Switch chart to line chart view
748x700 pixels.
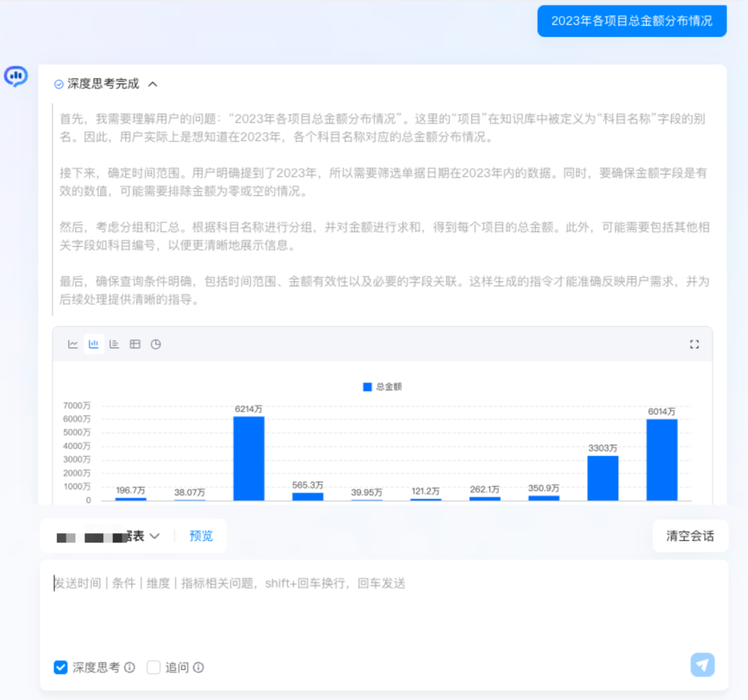[73, 344]
